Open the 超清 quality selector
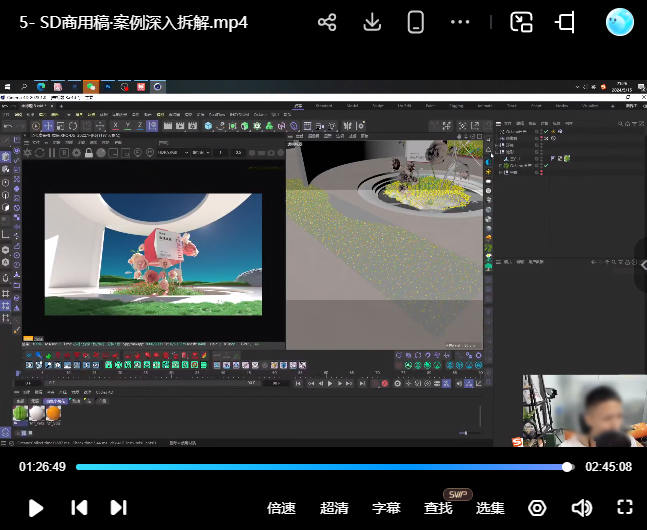The width and height of the screenshot is (647, 530). (x=334, y=508)
